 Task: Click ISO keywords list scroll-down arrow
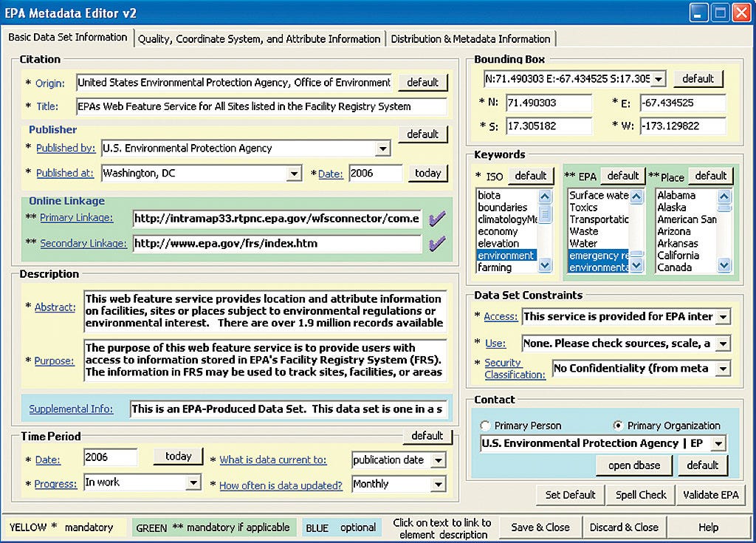point(545,265)
